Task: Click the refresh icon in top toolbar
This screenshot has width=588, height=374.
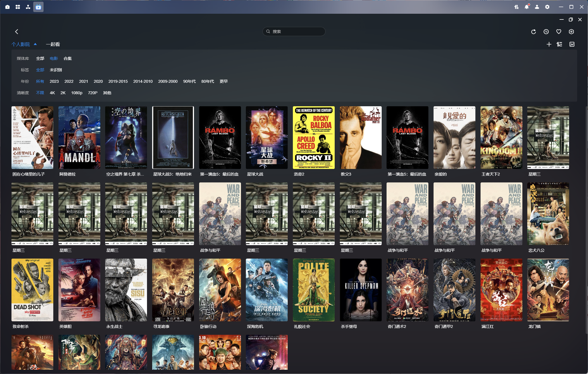Action: (x=534, y=32)
